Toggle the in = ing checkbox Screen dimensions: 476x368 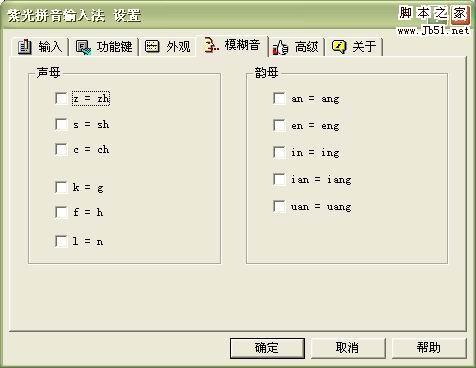pyautogui.click(x=279, y=152)
